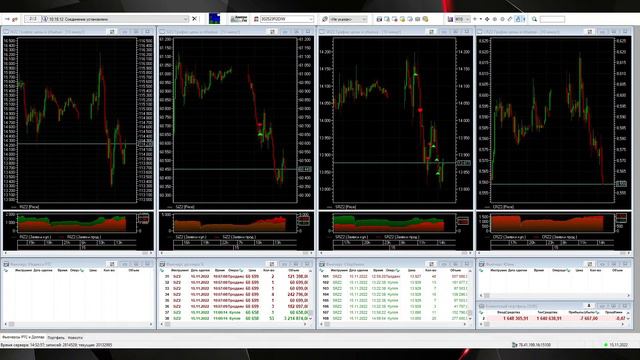Viewport: 640px width, 360px height.
Task: Click the RIZ2 [Price] legend label
Action: [x=29, y=207]
